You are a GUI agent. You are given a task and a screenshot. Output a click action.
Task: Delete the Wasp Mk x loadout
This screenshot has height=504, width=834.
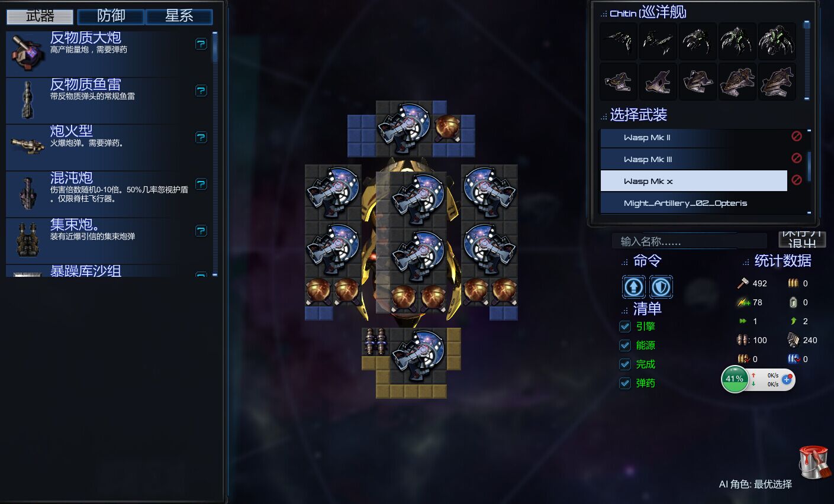click(x=797, y=180)
